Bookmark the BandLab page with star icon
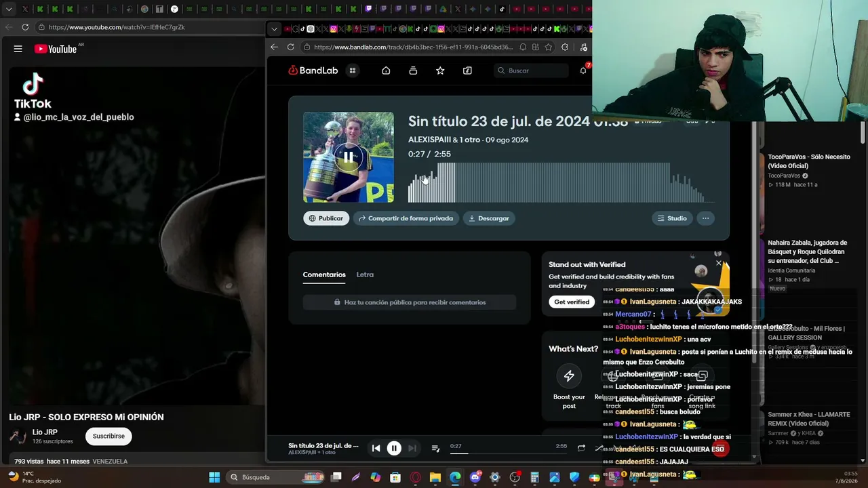This screenshot has width=868, height=488. 548,47
